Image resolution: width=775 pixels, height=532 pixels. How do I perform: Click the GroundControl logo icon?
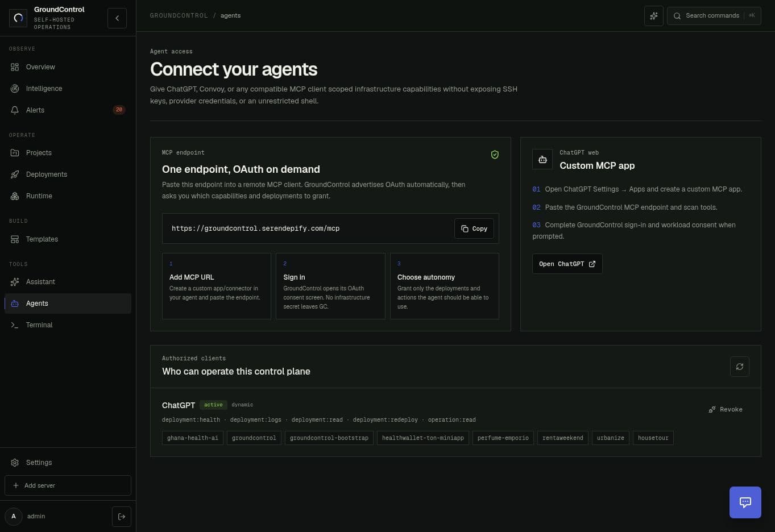pos(18,18)
